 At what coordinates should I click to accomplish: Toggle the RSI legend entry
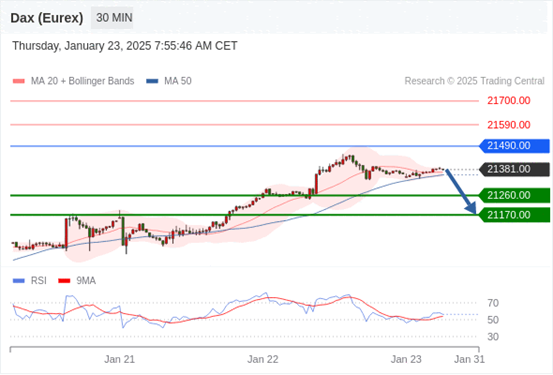[30, 281]
